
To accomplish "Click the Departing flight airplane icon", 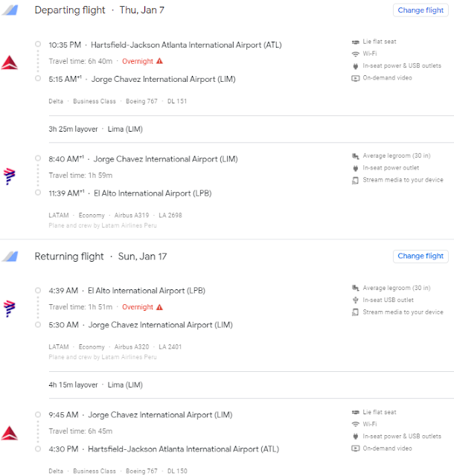I will click(x=10, y=10).
